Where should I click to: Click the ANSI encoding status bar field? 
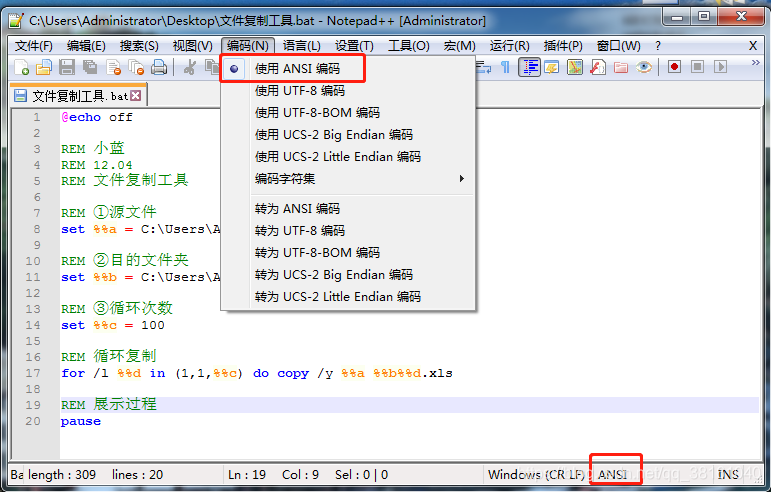click(613, 475)
